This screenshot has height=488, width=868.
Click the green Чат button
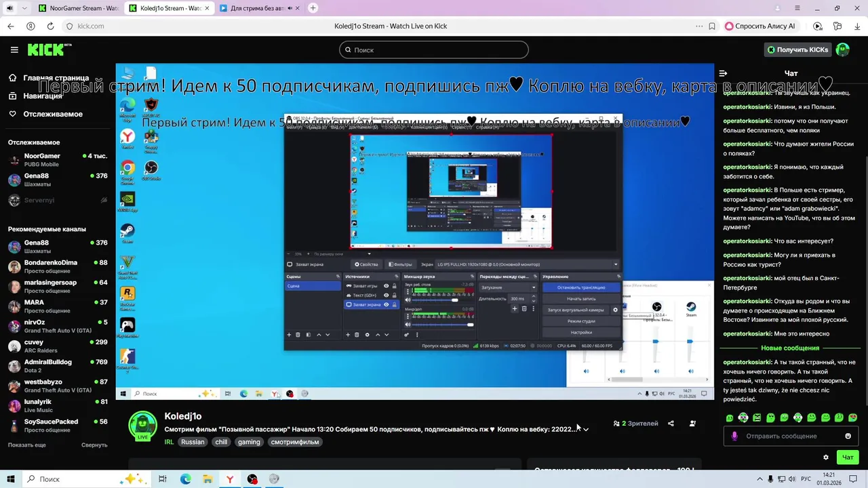(848, 457)
